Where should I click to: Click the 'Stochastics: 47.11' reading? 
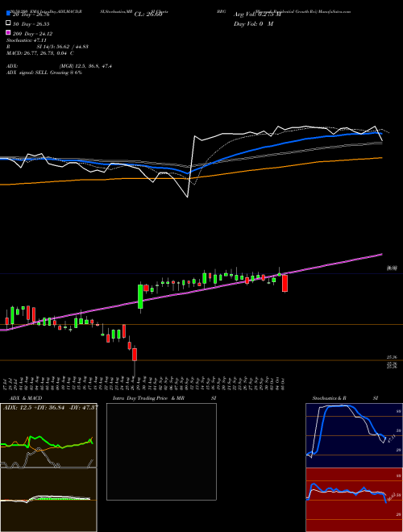(x=27, y=40)
